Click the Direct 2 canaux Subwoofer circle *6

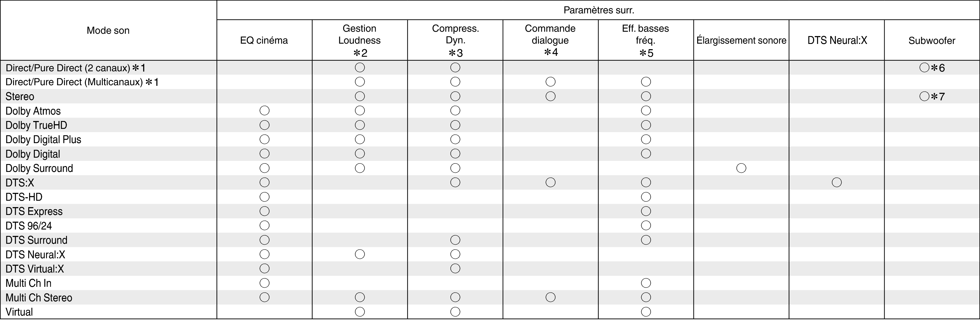point(924,68)
